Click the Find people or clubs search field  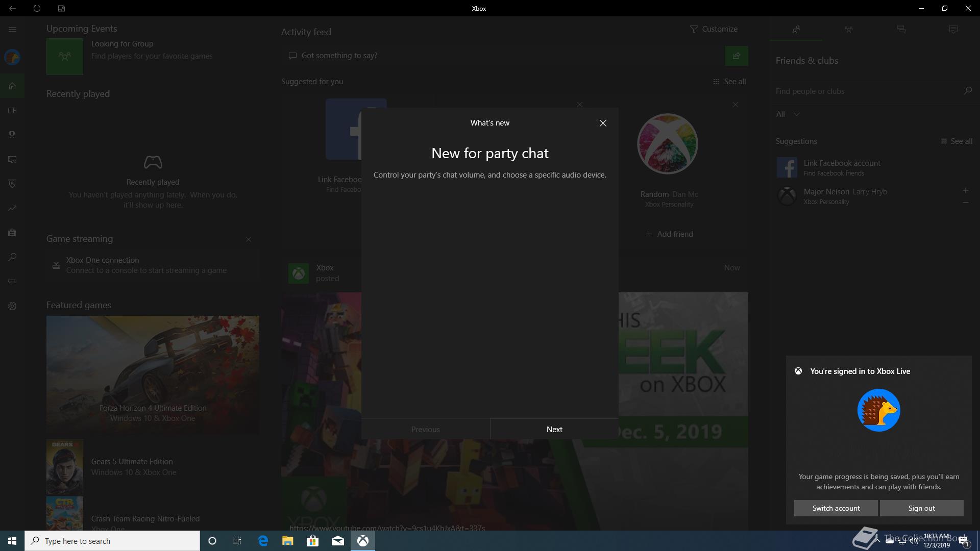(868, 91)
